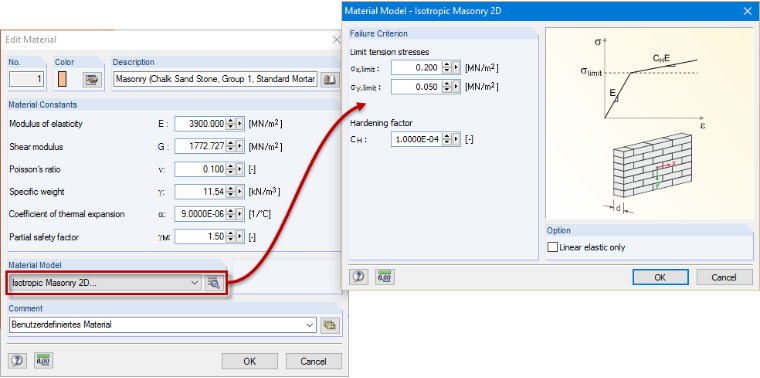Open help in the Edit Material dialog
This screenshot has height=378, width=760.
tap(17, 361)
